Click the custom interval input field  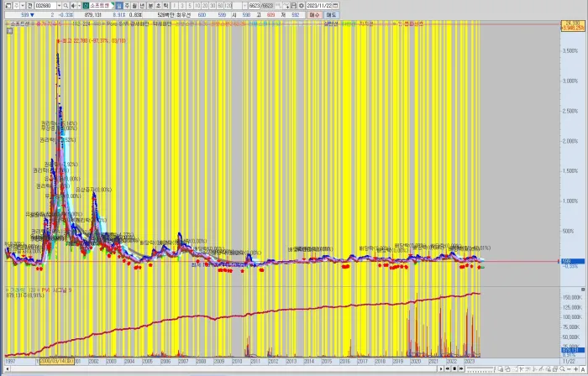(x=238, y=6)
